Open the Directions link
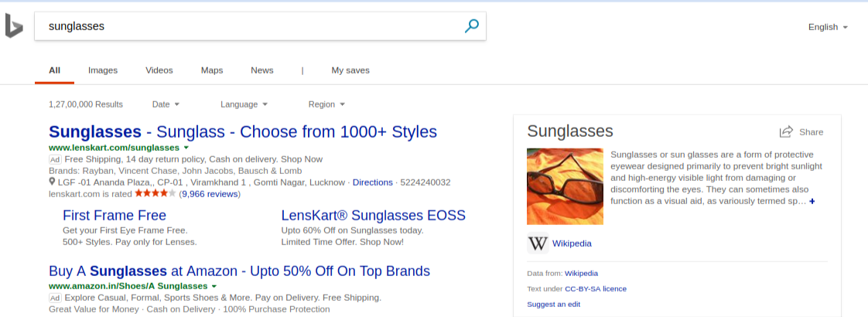 [x=373, y=182]
